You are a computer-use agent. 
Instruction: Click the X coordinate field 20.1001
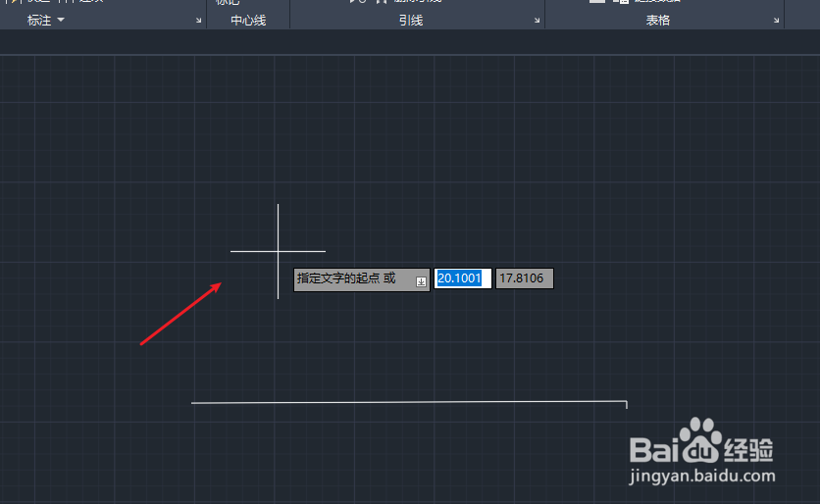coord(463,278)
